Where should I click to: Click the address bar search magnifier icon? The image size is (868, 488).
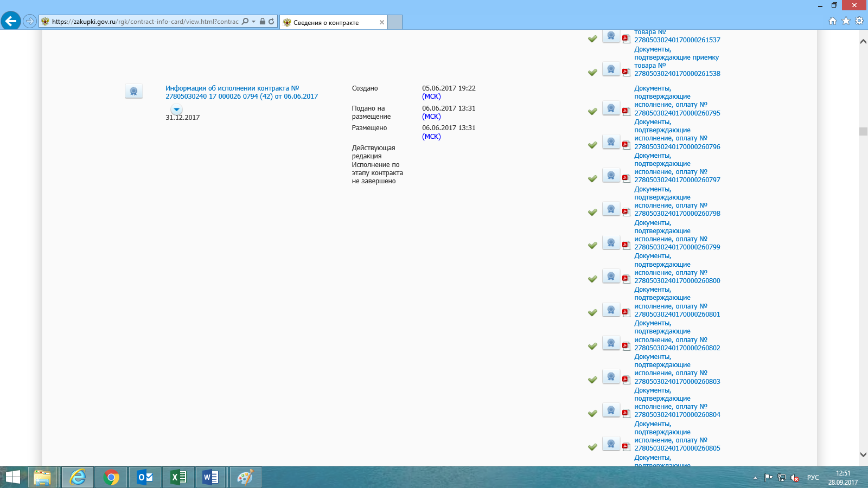tap(245, 22)
